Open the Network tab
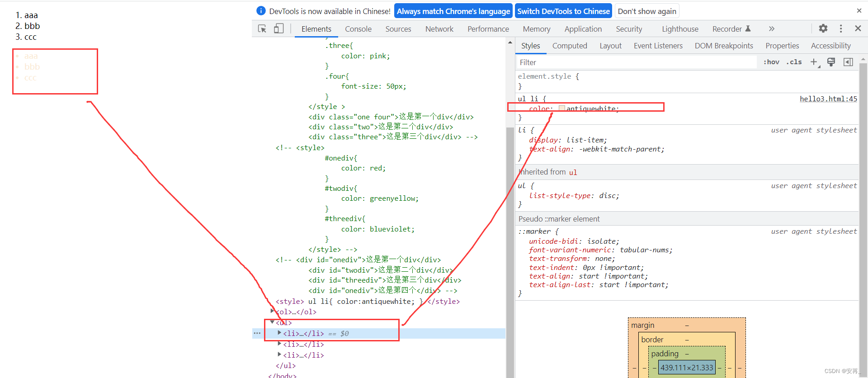The height and width of the screenshot is (378, 868). (x=439, y=29)
